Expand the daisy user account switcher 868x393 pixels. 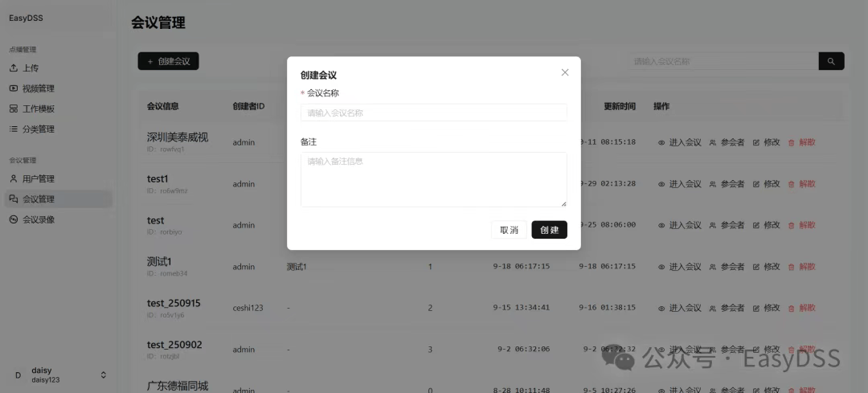(103, 375)
